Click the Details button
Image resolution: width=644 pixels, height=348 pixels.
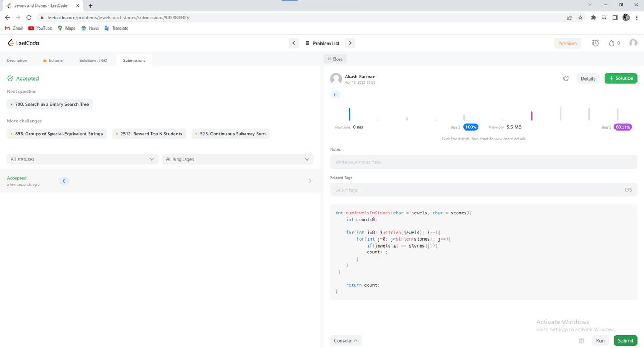click(x=588, y=78)
